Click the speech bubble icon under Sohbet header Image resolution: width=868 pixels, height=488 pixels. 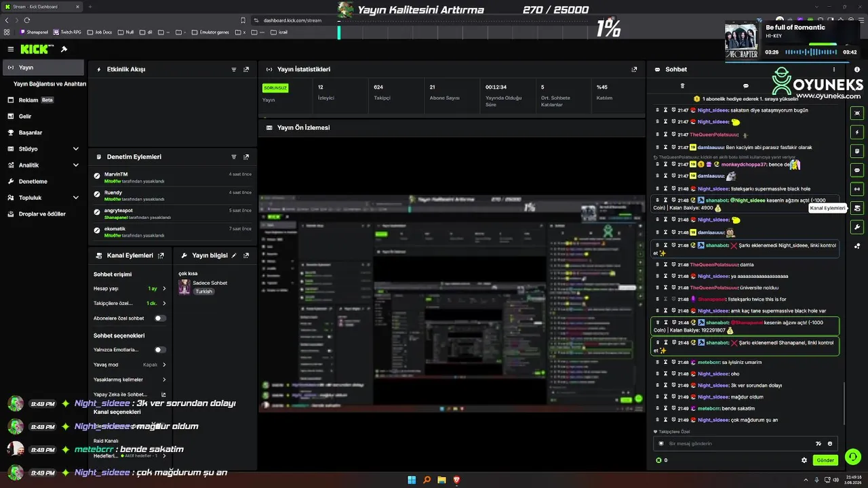click(746, 86)
